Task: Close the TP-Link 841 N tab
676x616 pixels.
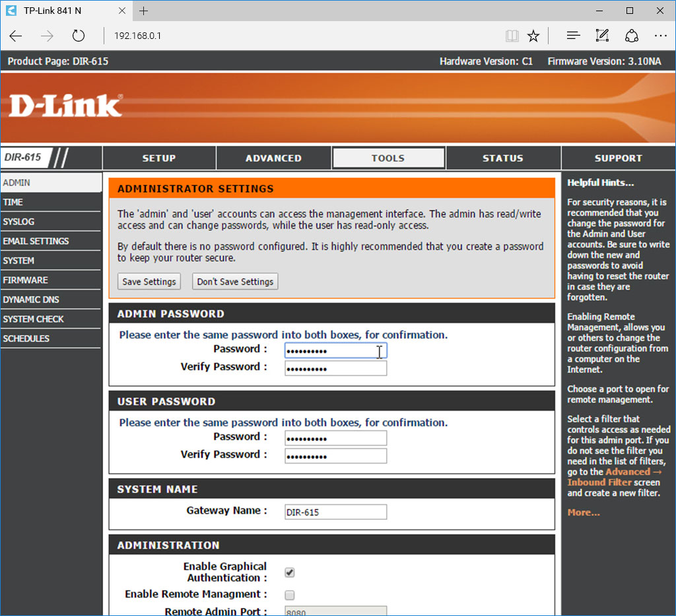Action: 122,11
